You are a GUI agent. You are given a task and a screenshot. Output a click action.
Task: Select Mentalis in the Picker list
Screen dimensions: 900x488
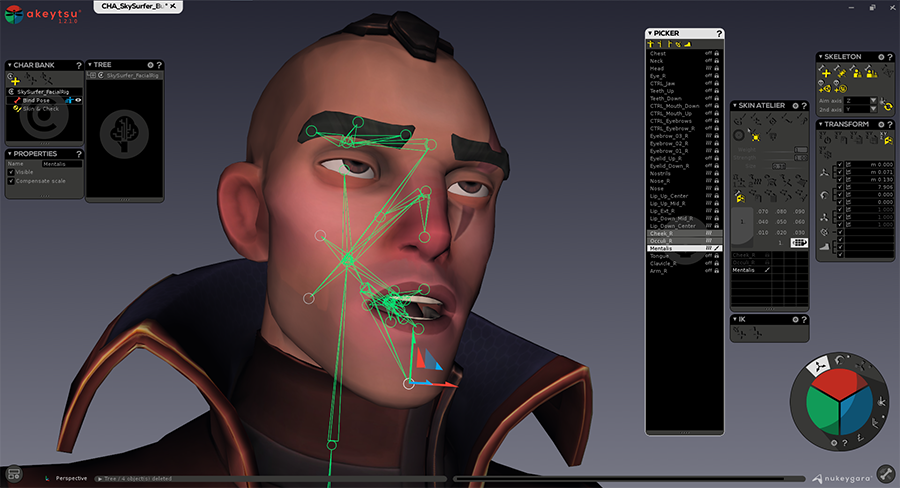(684, 249)
